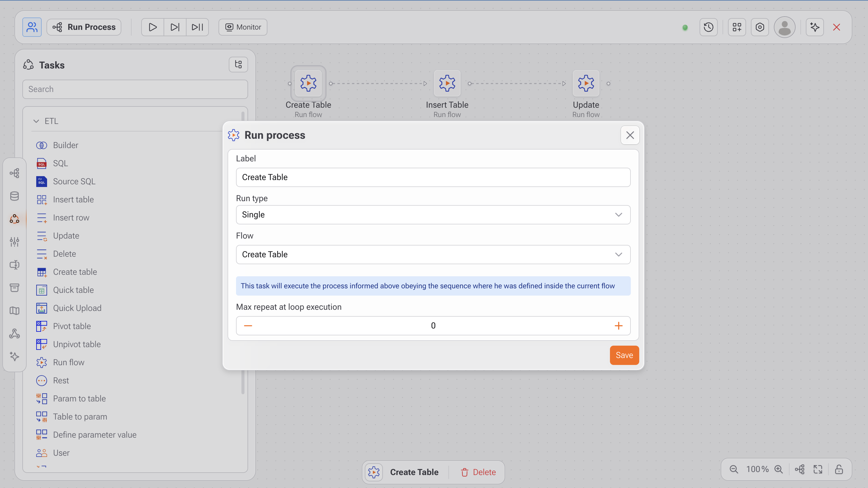Click the Label input field
The image size is (868, 488).
click(433, 177)
